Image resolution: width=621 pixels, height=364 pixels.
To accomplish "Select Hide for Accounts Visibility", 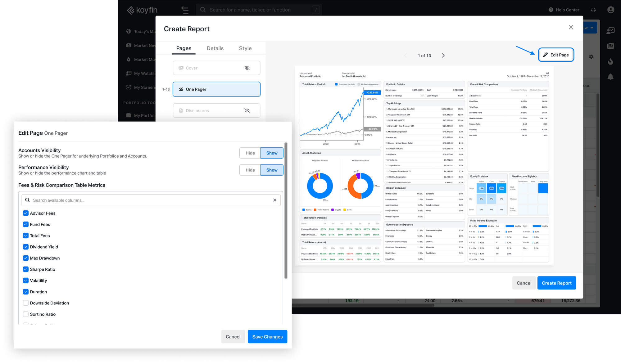I will (250, 153).
